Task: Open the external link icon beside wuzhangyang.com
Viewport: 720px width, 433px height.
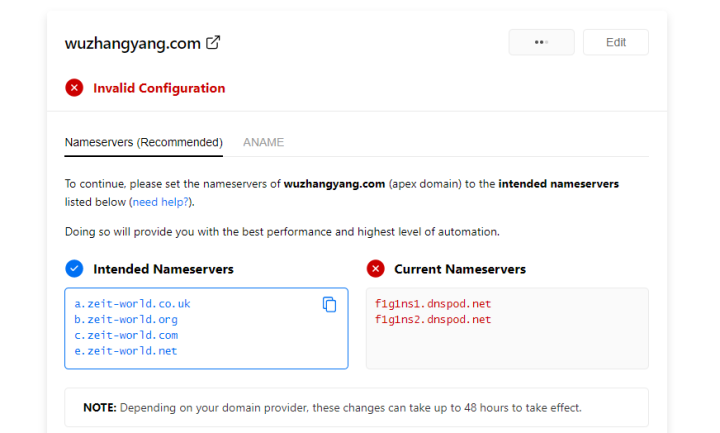Action: click(213, 43)
